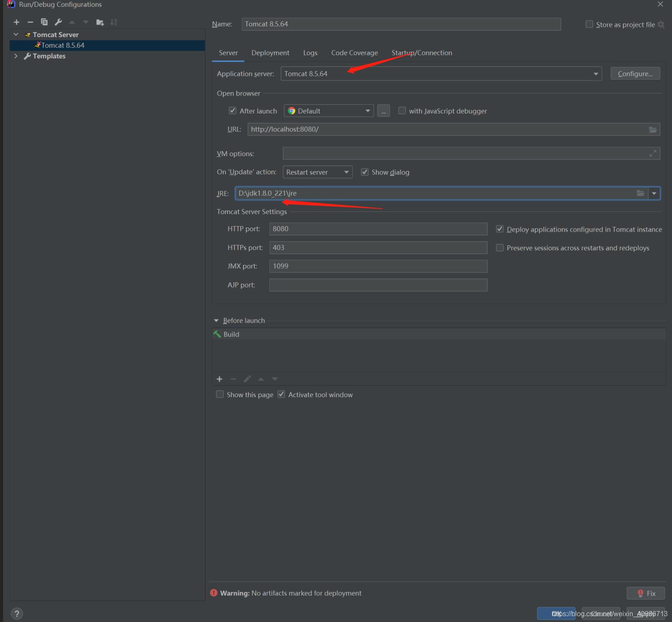The image size is (672, 622).
Task: Open Edit Templates wrench icon in toolbar
Action: 58,22
